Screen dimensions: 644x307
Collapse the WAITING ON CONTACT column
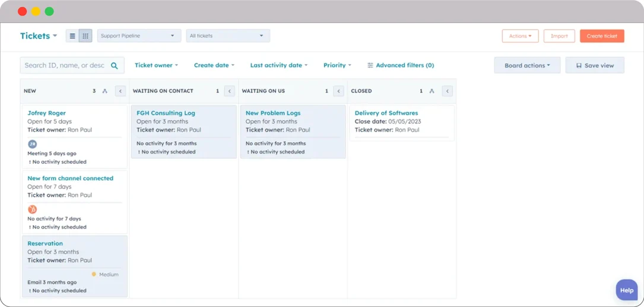(x=229, y=91)
